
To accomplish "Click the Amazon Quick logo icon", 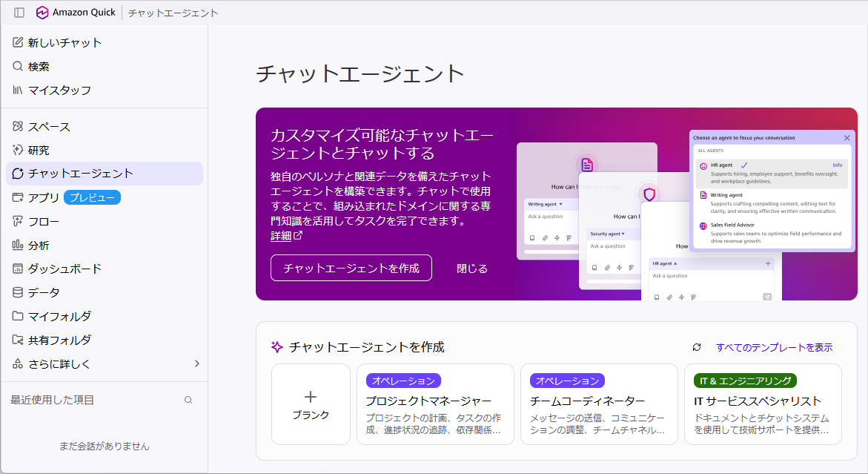I will point(42,12).
